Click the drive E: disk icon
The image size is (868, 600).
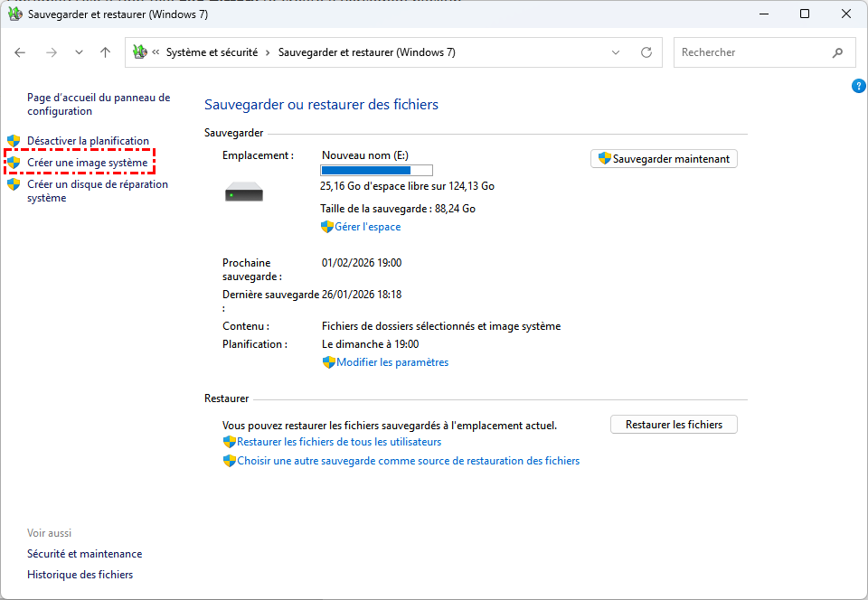(243, 192)
